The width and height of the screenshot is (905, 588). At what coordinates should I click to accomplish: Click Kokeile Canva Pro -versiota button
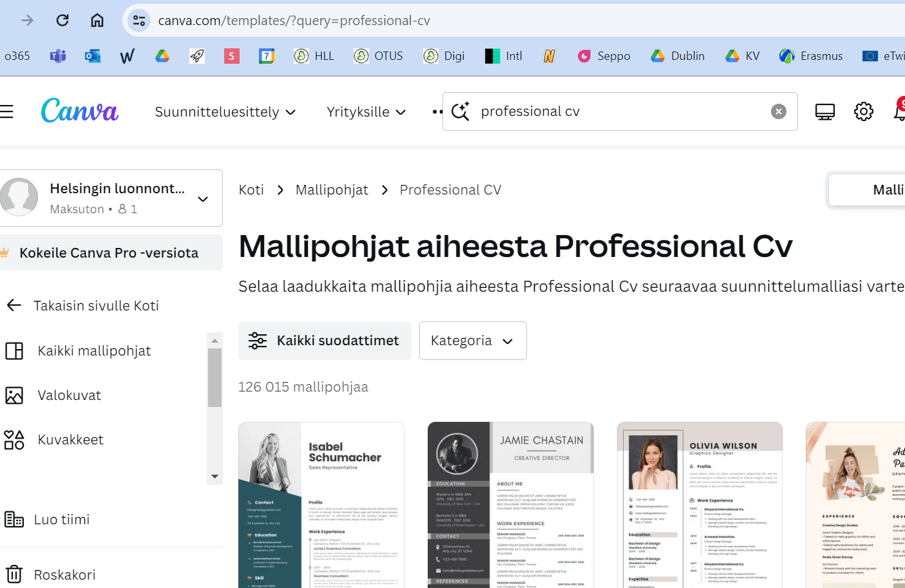(x=111, y=252)
